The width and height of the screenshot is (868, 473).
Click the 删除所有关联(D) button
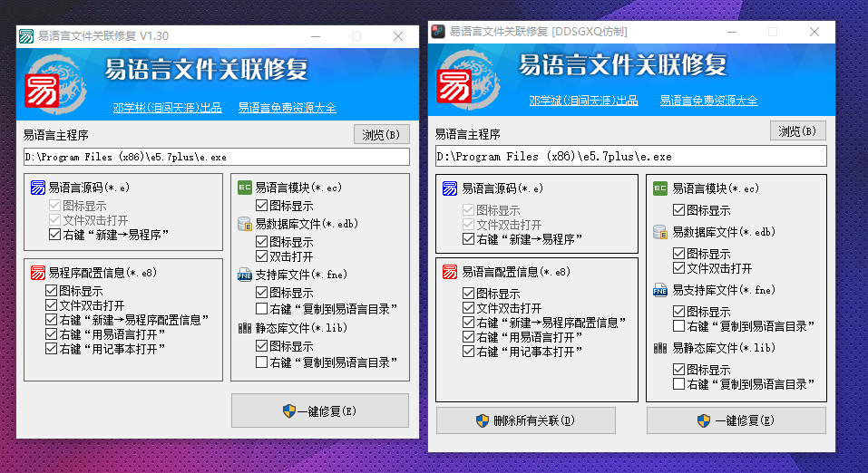pyautogui.click(x=526, y=420)
